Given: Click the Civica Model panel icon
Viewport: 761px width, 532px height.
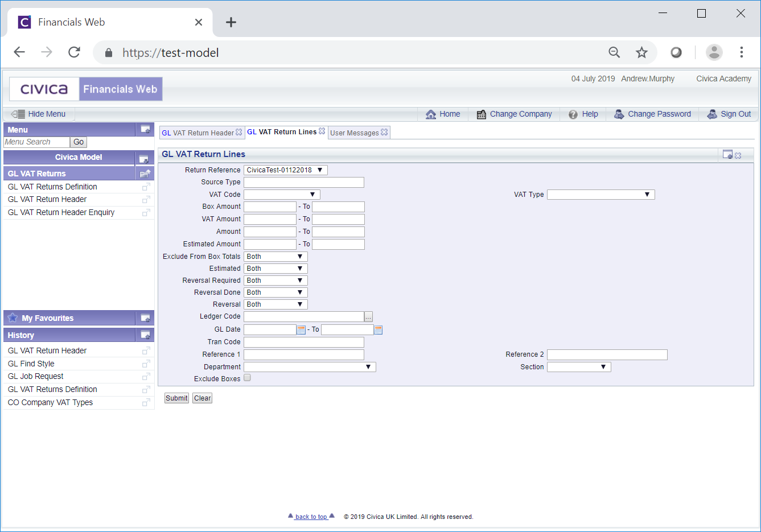Looking at the screenshot, I should (x=143, y=158).
